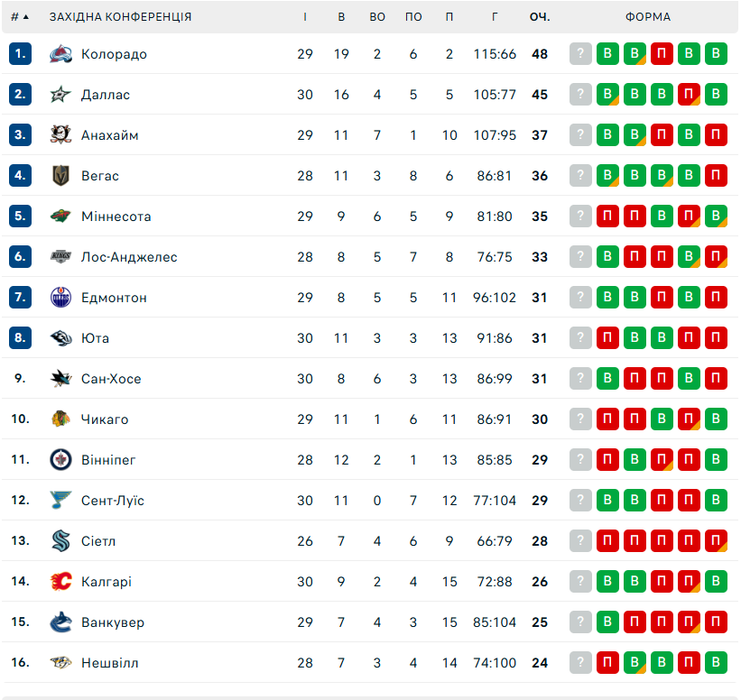Open the Сан-Хосе team page
This screenshot has width=741, height=700.
[111, 379]
